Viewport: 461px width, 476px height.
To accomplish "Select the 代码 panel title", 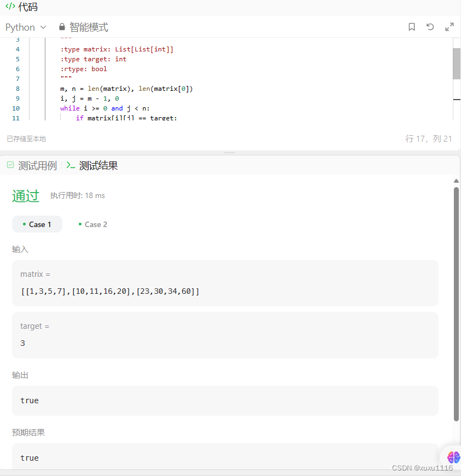I will (x=28, y=7).
